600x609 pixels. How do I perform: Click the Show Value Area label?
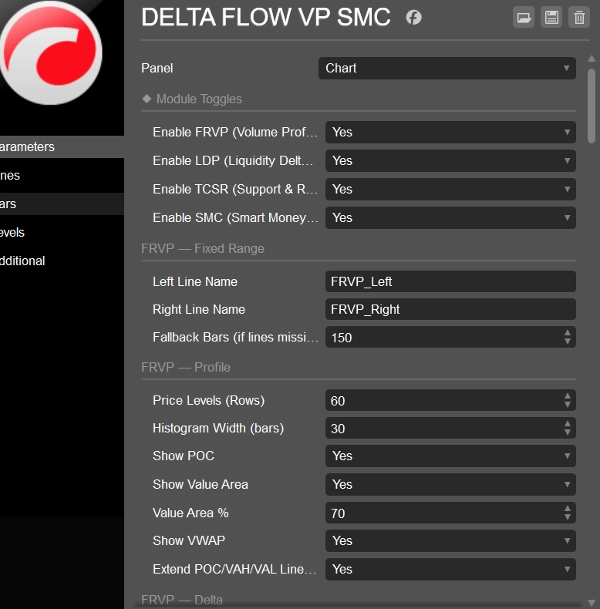click(x=200, y=484)
